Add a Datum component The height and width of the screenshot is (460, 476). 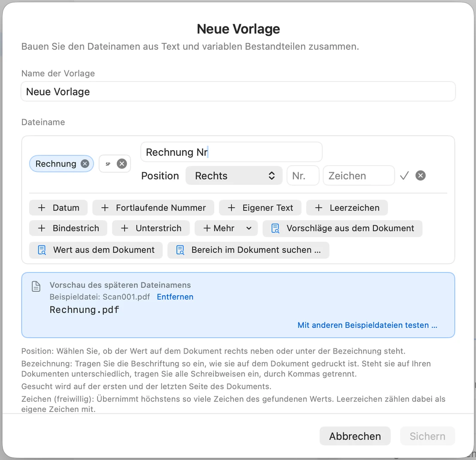58,208
